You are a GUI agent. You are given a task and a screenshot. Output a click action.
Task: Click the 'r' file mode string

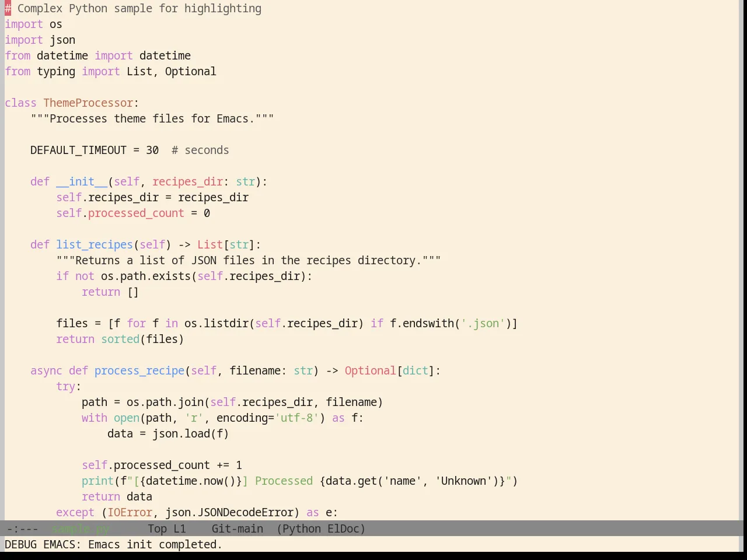[x=194, y=418]
